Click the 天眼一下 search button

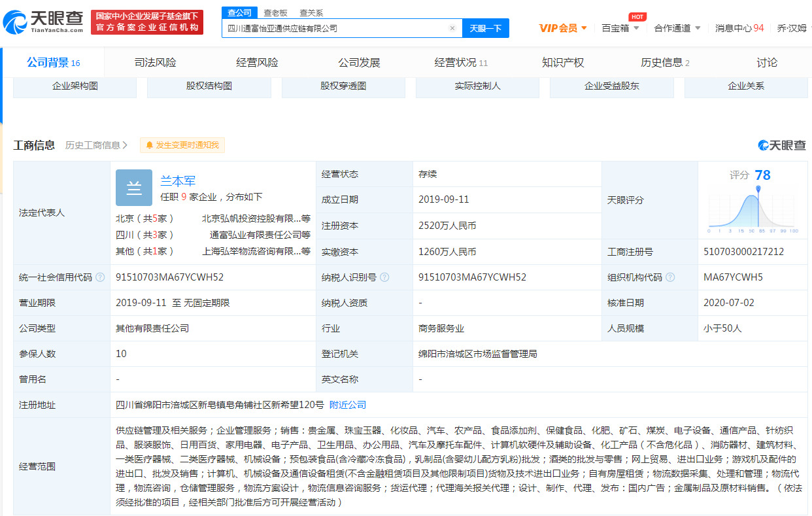486,28
